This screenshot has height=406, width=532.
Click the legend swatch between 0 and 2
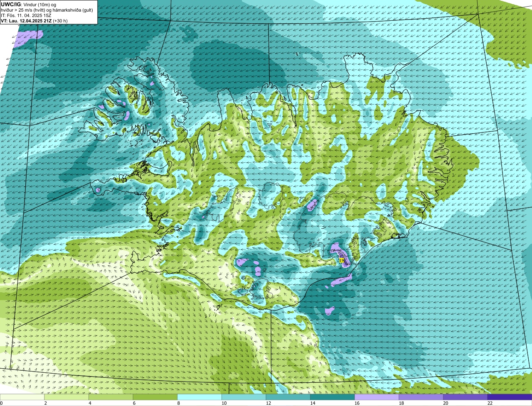click(x=22, y=397)
